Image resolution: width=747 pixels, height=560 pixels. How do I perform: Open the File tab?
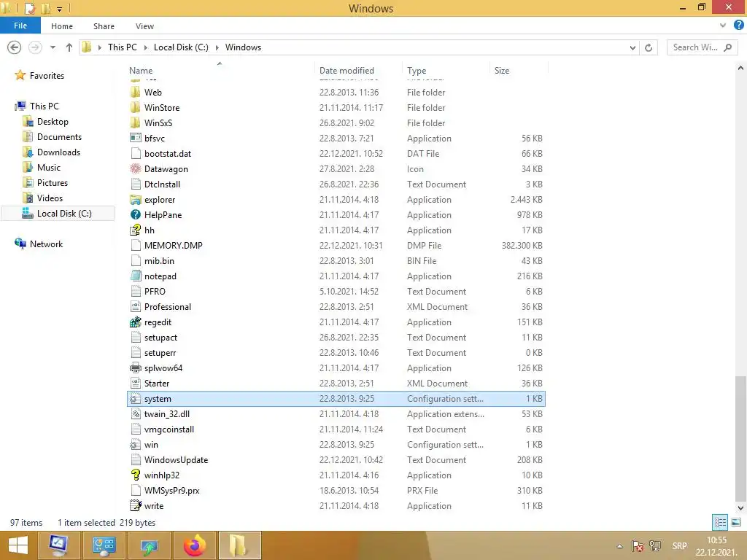[x=20, y=26]
